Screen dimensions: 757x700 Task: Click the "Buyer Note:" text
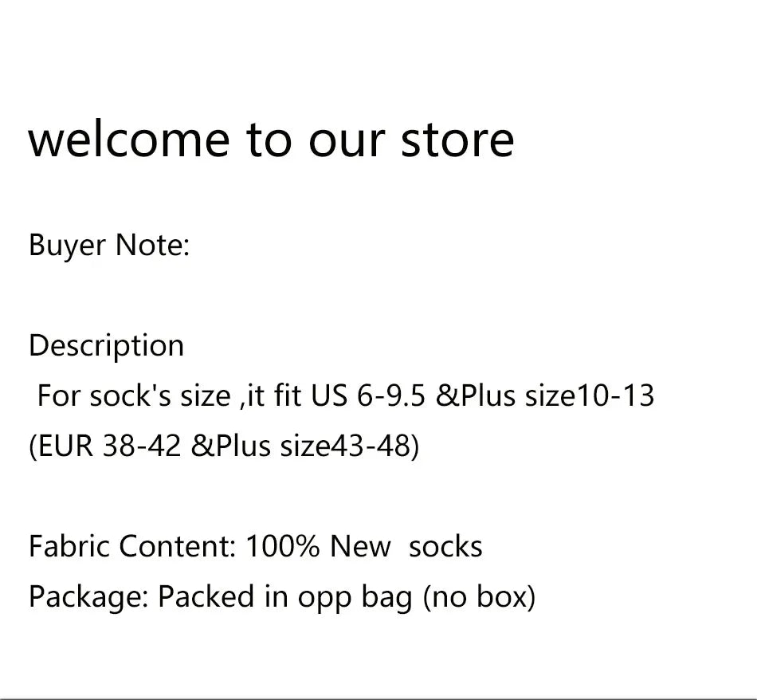click(x=109, y=245)
